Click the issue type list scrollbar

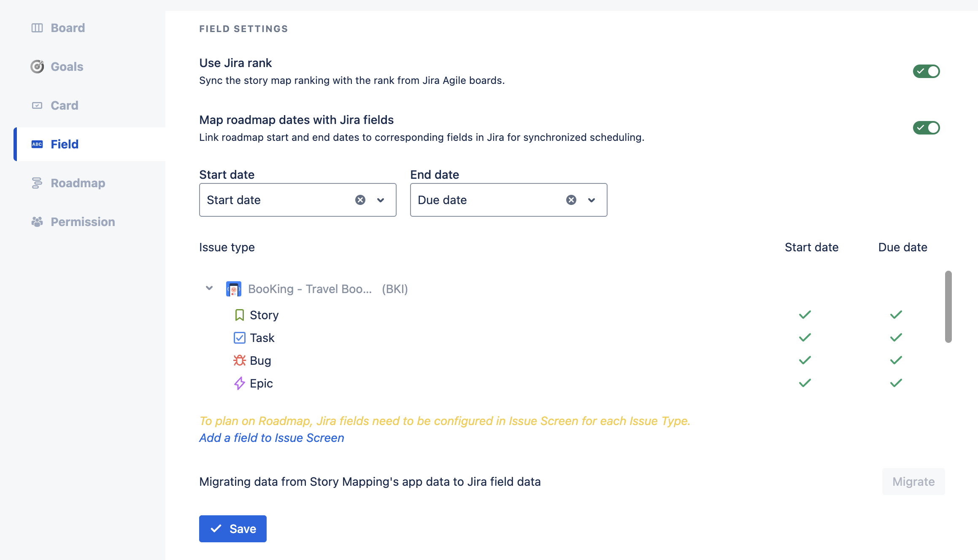pos(948,307)
